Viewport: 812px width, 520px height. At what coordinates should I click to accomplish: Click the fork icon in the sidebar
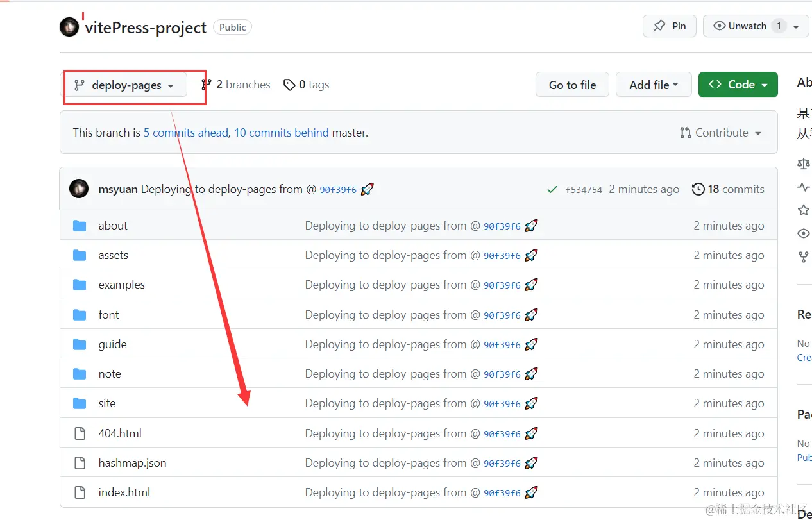(x=803, y=257)
